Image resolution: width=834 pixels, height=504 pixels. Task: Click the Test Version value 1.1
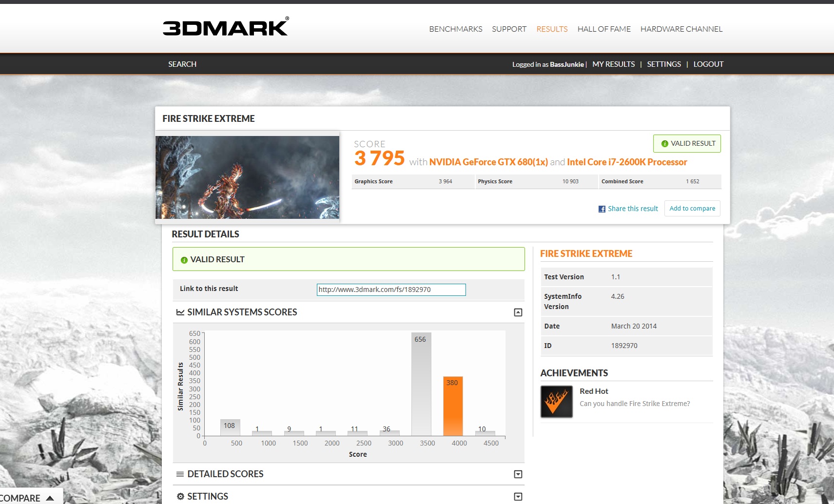616,277
